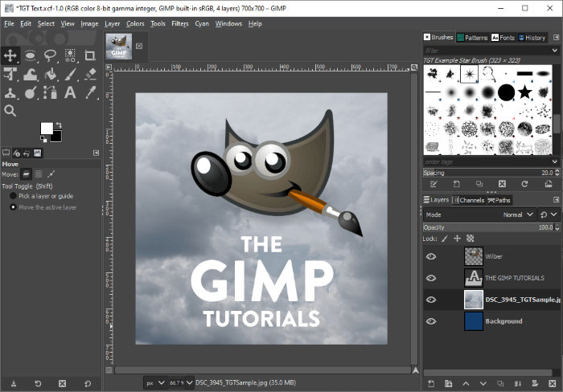Image resolution: width=563 pixels, height=392 pixels.
Task: Select the Move tool
Action: click(10, 55)
